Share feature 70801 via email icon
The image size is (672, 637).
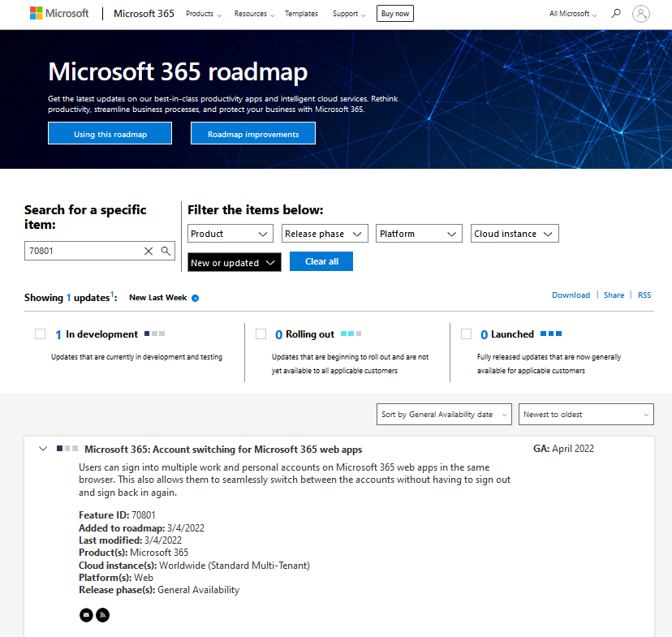click(86, 615)
